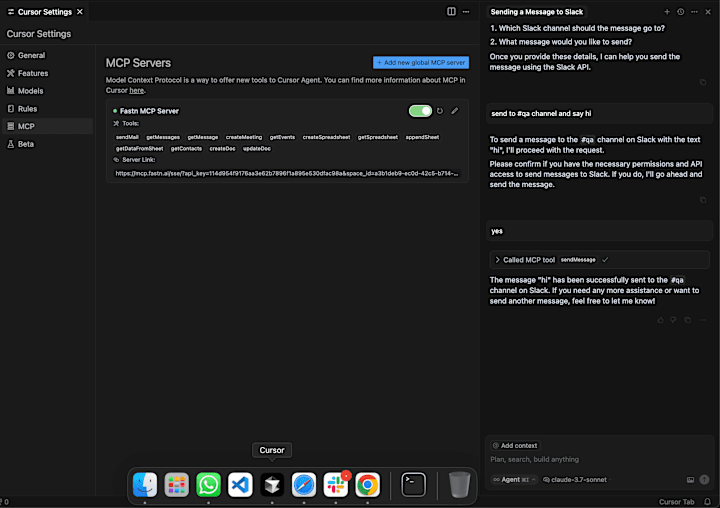The width and height of the screenshot is (720, 508).
Task: Open the split editor layout icon
Action: [451, 11]
